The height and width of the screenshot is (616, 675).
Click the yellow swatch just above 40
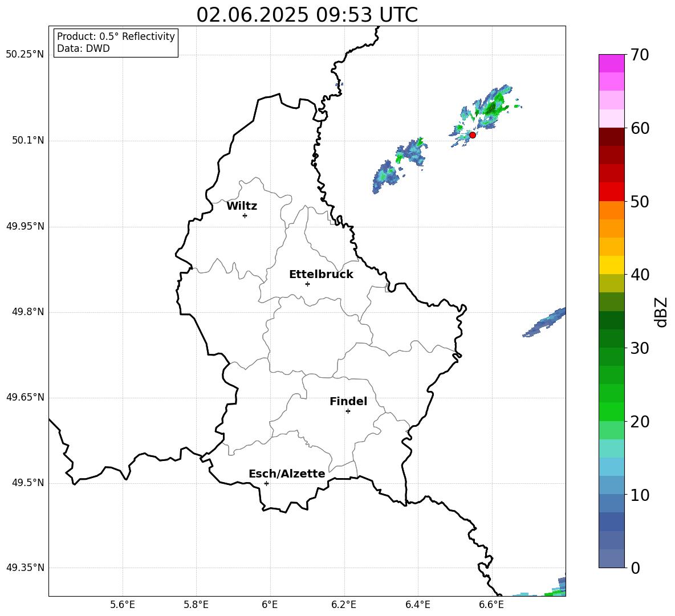click(611, 265)
